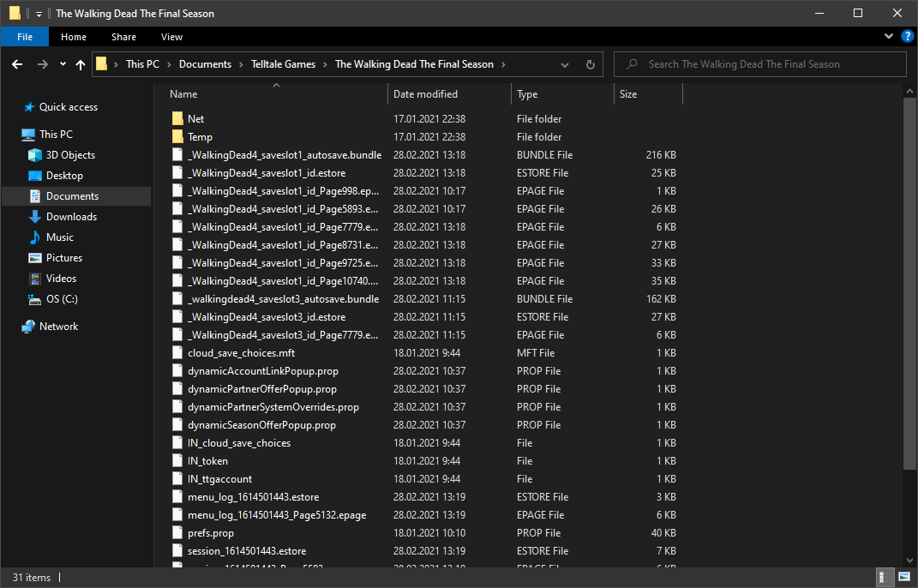Click Telltale Games in the breadcrumb path
Viewport: 918px width, 588px height.
pyautogui.click(x=283, y=64)
